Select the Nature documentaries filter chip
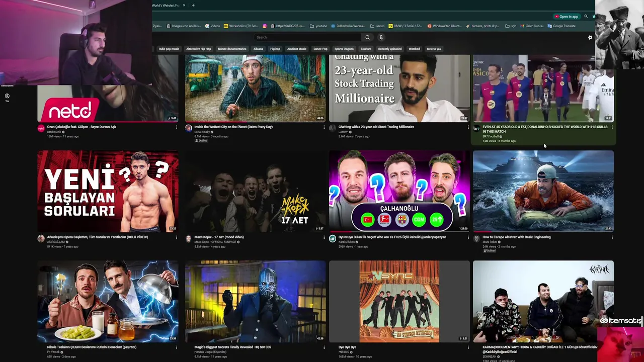This screenshot has height=362, width=644. click(232, 49)
